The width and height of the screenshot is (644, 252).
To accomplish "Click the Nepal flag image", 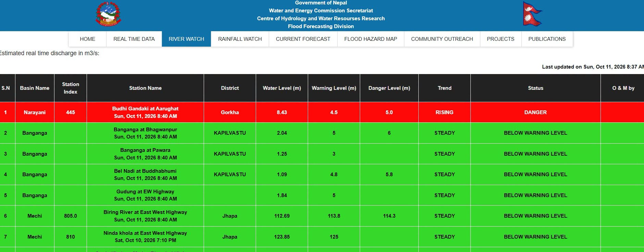I will pos(532,14).
